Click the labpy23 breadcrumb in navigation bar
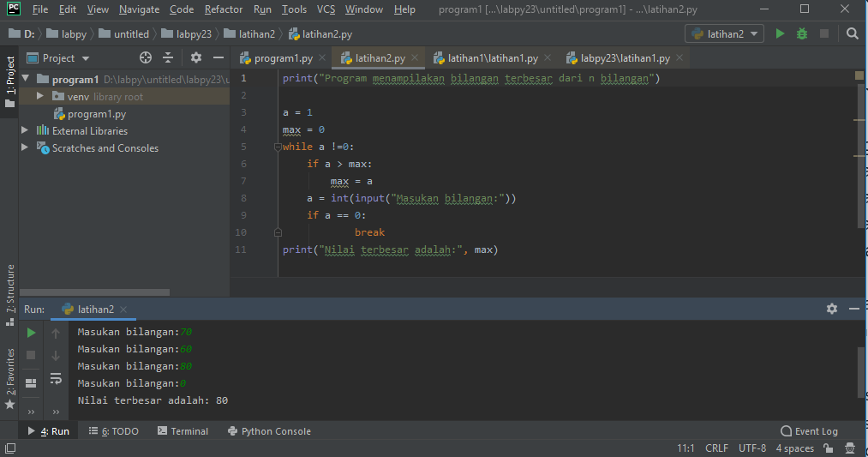Image resolution: width=868 pixels, height=457 pixels. (x=187, y=33)
